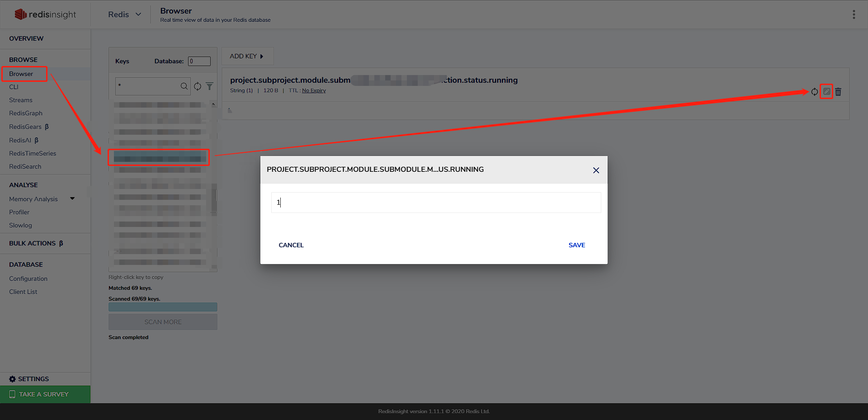Click the key search magnifier icon
This screenshot has height=420, width=868.
click(x=184, y=86)
